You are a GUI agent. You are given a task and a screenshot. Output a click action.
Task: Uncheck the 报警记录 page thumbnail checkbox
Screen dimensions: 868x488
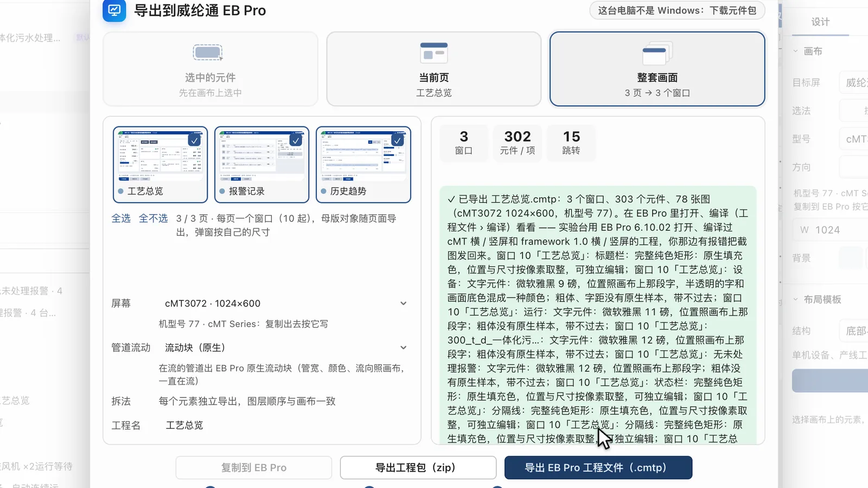[x=296, y=140]
